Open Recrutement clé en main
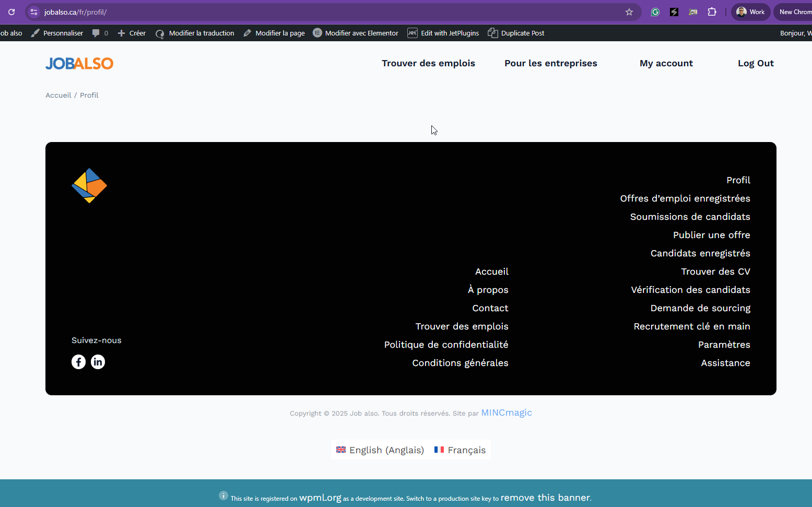The height and width of the screenshot is (507, 812). [x=692, y=326]
